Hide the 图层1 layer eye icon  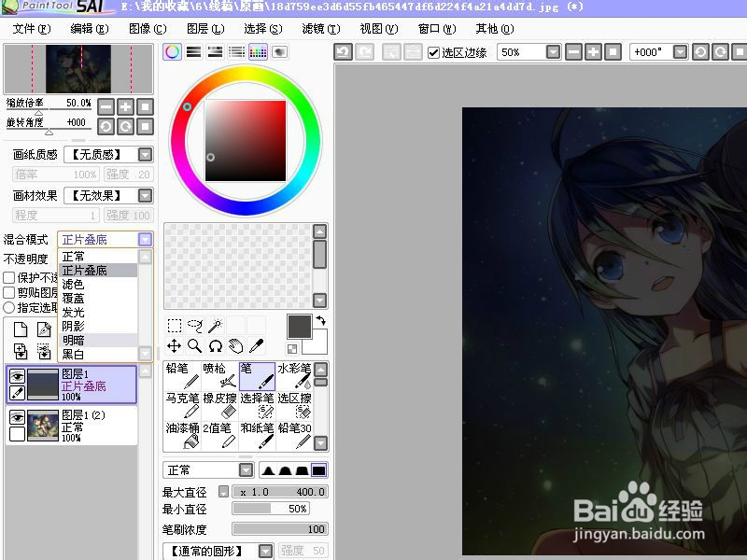click(17, 376)
